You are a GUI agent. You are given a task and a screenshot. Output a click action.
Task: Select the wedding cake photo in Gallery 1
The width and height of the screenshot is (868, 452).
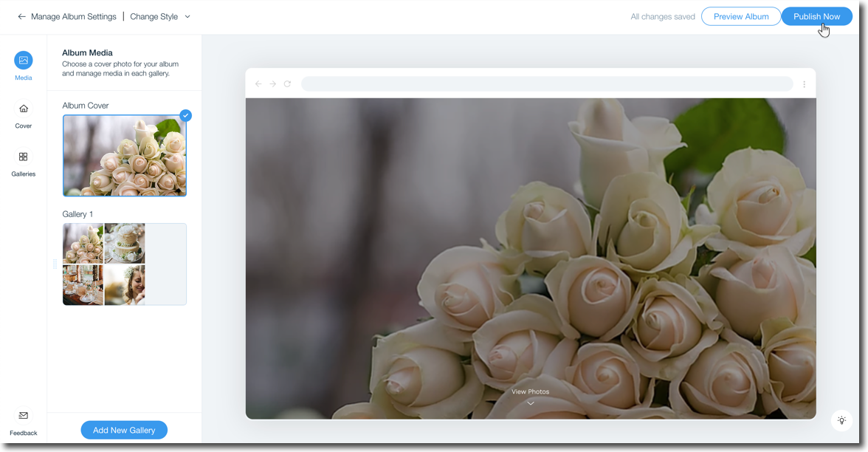click(x=125, y=243)
